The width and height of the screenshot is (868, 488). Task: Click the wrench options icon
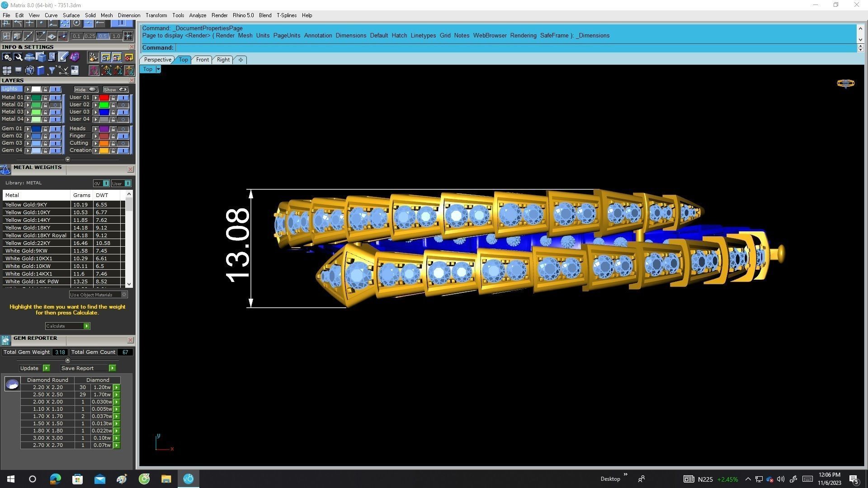coord(18,57)
